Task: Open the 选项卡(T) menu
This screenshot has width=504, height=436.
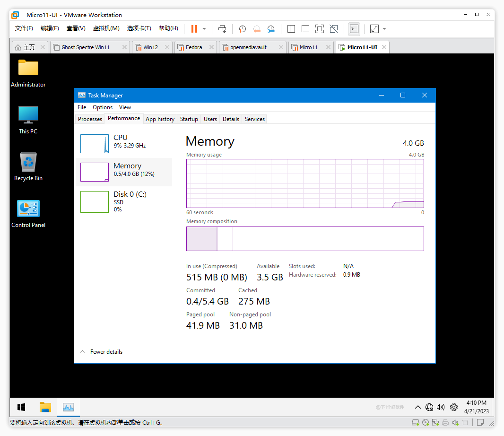Action: (x=139, y=28)
